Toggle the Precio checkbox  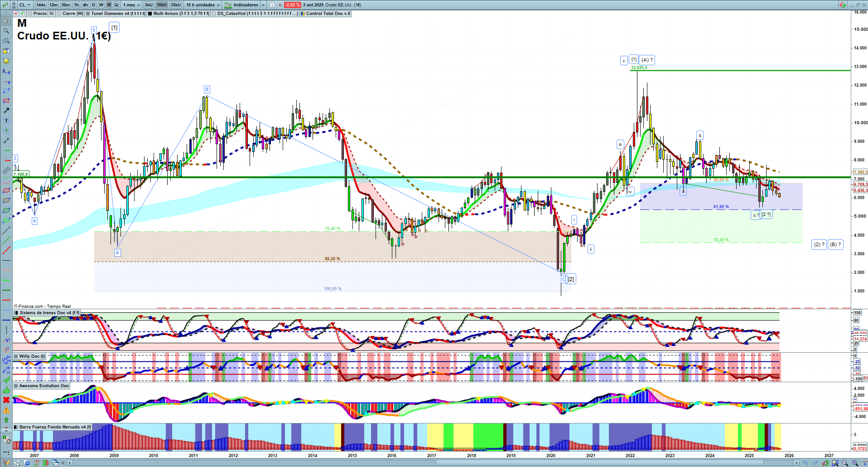tap(30, 14)
